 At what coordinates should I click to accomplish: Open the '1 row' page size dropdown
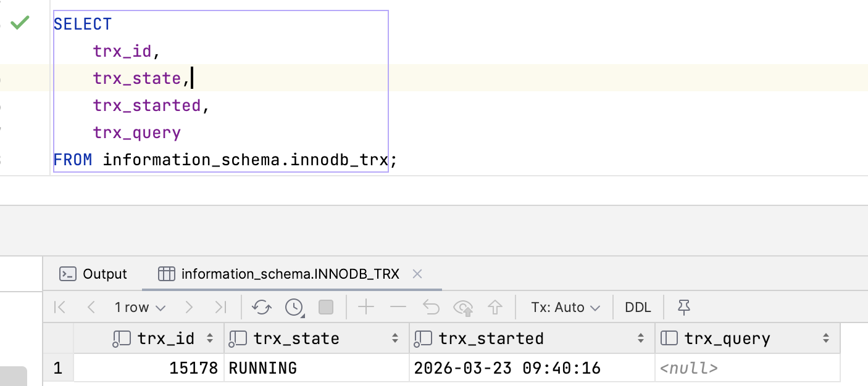(x=140, y=307)
